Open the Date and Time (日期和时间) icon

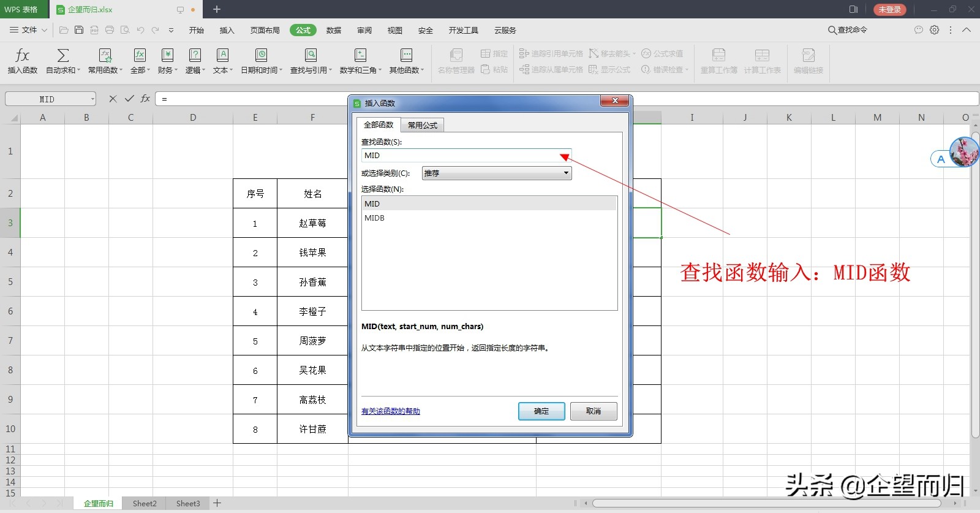tap(262, 55)
